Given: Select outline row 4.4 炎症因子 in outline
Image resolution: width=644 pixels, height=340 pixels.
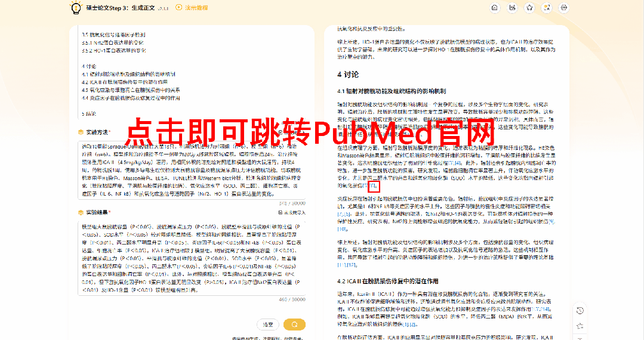Looking at the screenshot, I should (131, 98).
